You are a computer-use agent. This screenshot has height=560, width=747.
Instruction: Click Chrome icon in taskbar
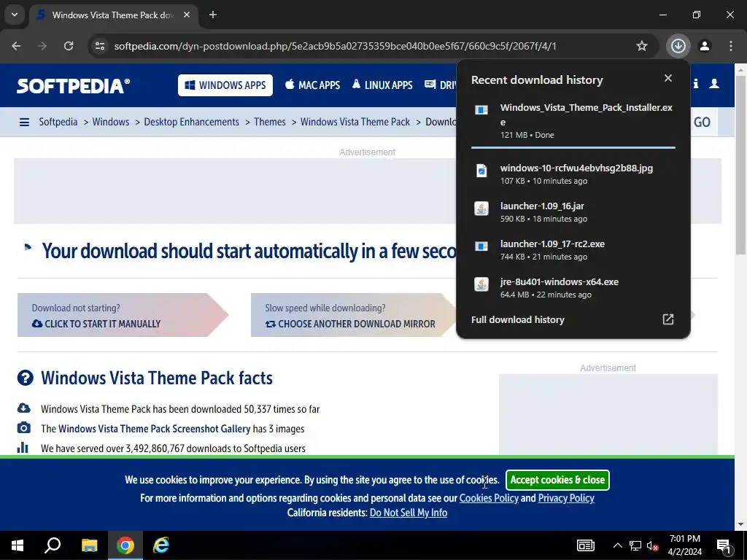pos(125,545)
